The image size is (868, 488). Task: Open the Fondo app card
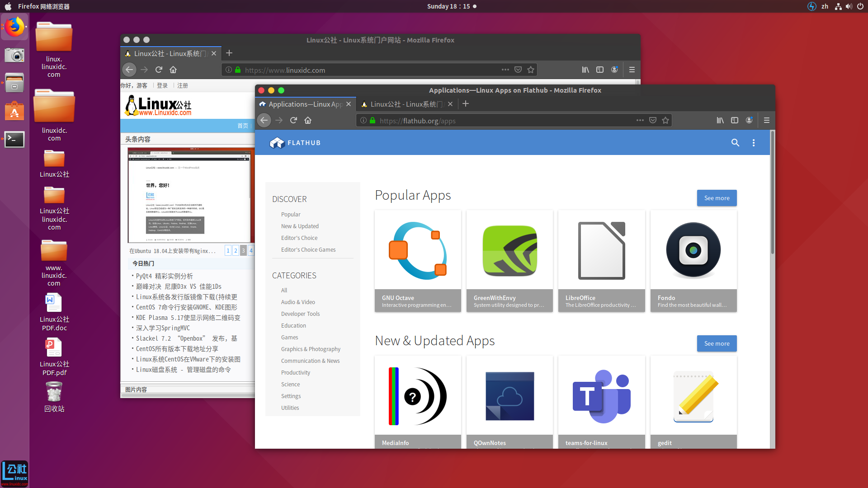(x=693, y=261)
